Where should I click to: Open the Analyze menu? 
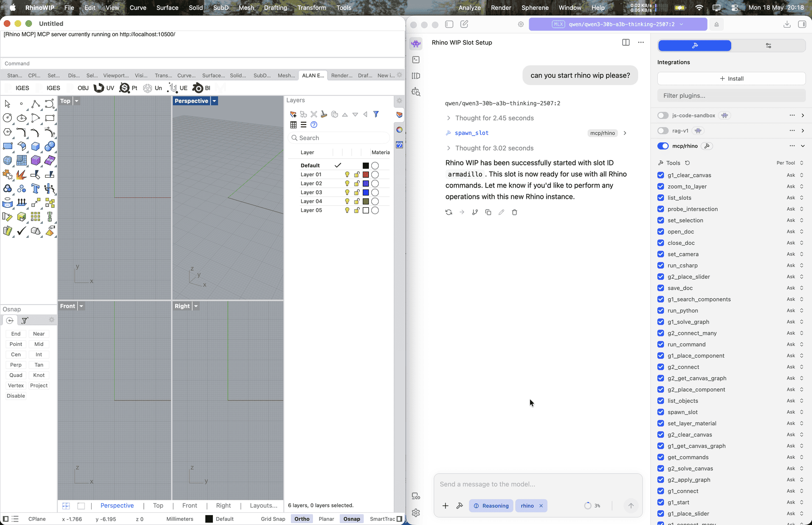[x=469, y=8]
